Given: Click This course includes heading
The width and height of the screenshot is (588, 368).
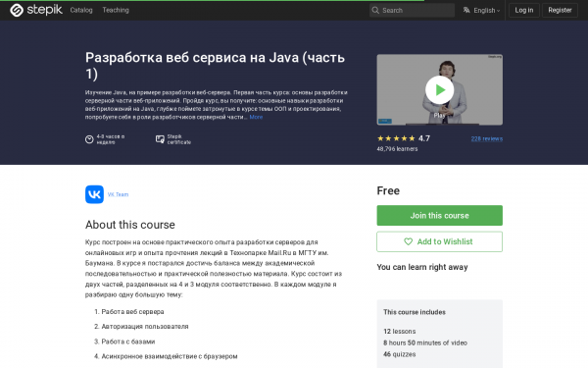Looking at the screenshot, I should [x=415, y=312].
